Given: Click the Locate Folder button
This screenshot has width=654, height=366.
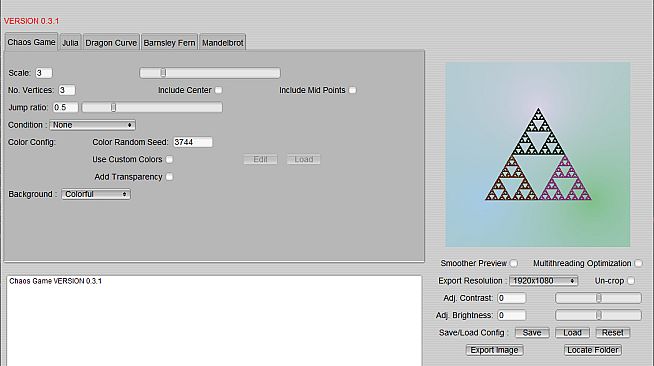Looking at the screenshot, I should tap(593, 350).
